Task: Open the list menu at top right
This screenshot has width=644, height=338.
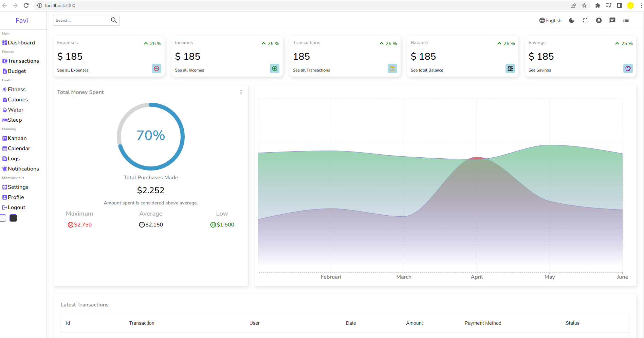Action: [x=626, y=20]
